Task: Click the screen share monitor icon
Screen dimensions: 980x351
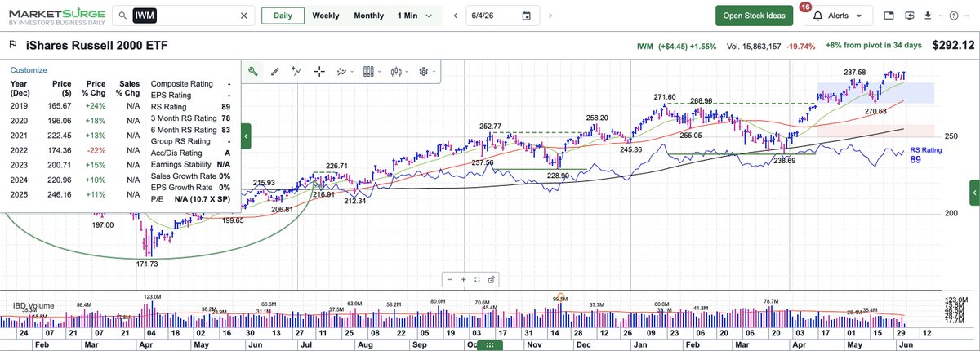Action: [908, 16]
